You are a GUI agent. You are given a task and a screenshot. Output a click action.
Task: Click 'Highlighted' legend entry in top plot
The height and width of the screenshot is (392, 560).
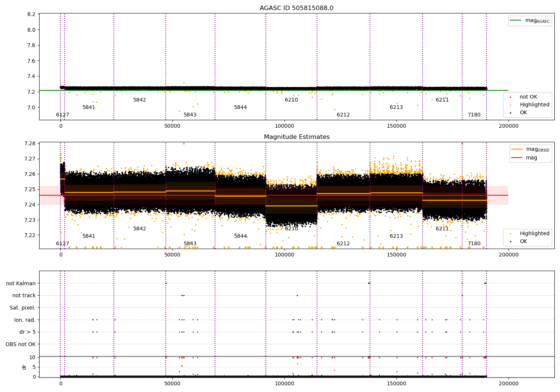coord(529,105)
